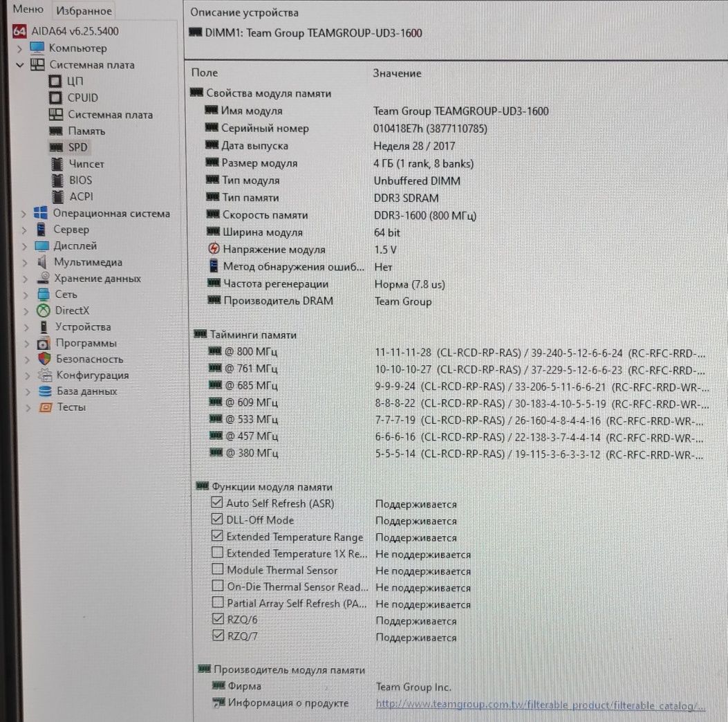The height and width of the screenshot is (722, 728).
Task: Click the Тесты benchmark icon
Action: pos(46,407)
